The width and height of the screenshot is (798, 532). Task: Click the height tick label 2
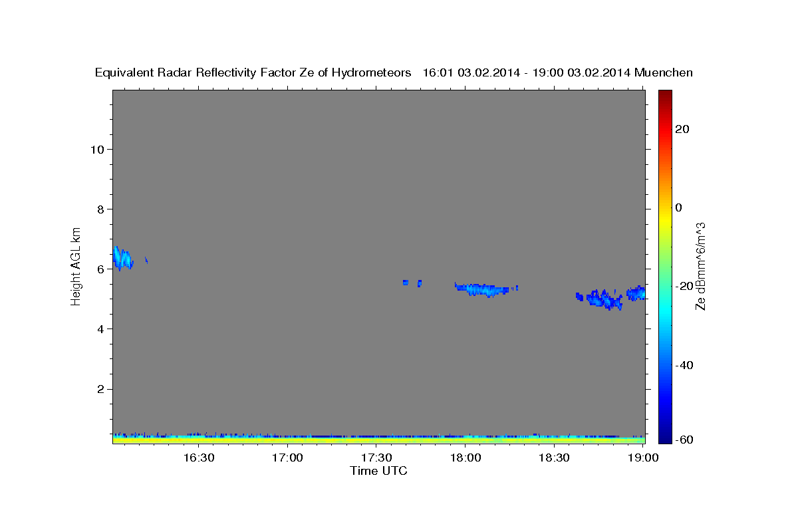[x=100, y=388]
